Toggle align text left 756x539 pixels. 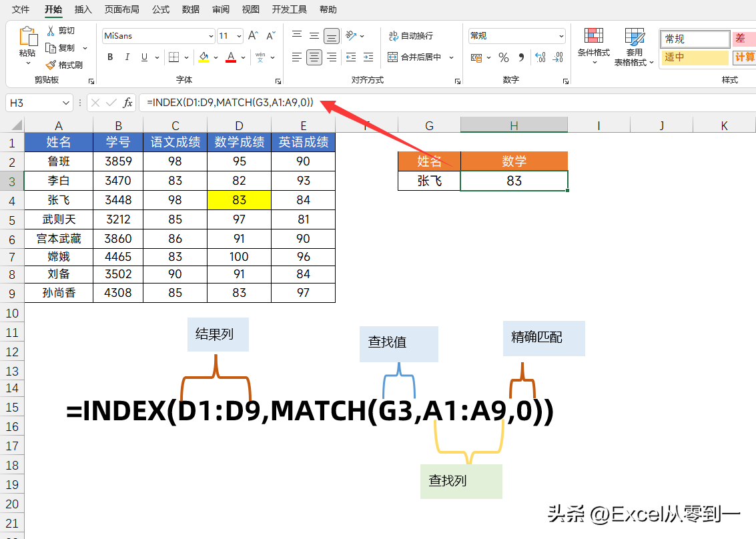[x=297, y=57]
